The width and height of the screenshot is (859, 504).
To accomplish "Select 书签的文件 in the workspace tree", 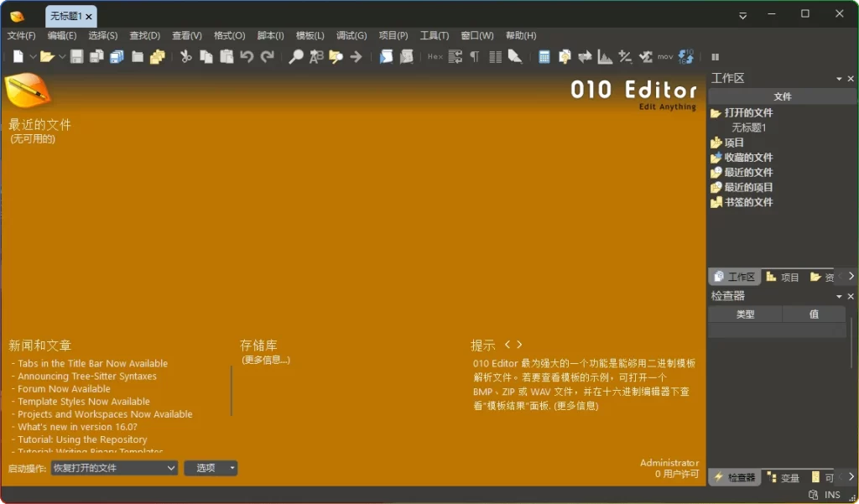I will pos(748,202).
